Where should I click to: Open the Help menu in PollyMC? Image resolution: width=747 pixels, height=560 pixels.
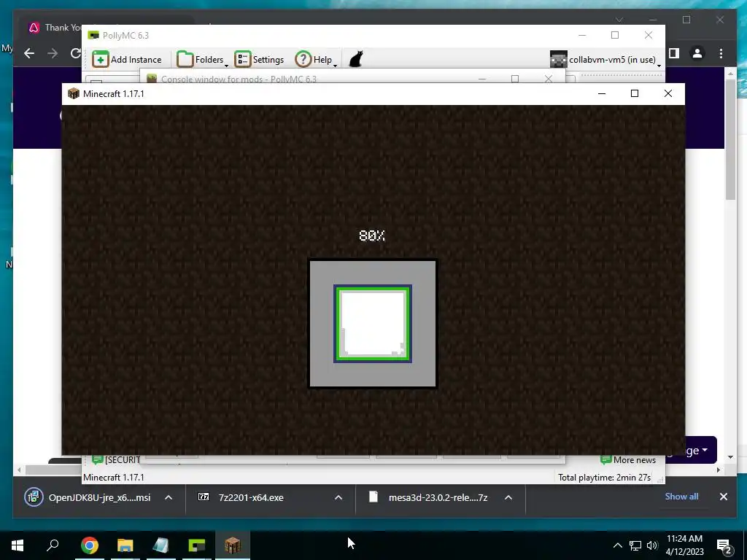tap(317, 60)
